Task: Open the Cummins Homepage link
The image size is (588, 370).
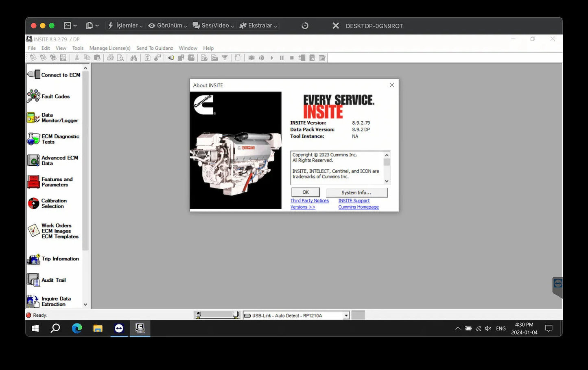Action: coord(358,207)
